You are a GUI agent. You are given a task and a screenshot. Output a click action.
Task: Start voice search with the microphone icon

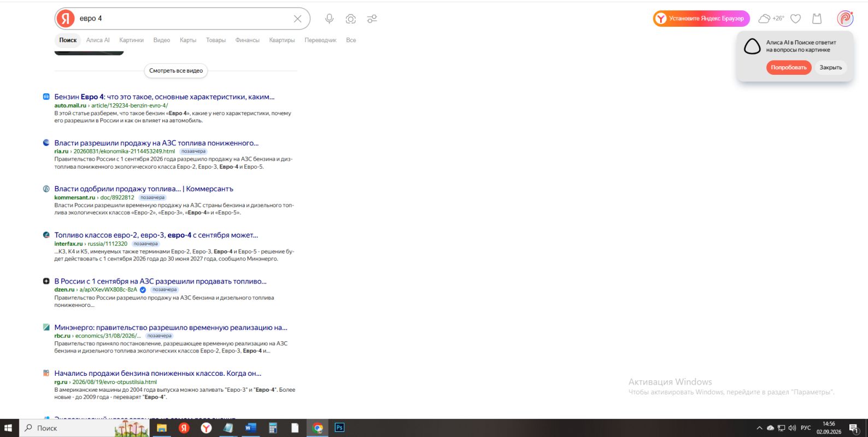coord(329,19)
